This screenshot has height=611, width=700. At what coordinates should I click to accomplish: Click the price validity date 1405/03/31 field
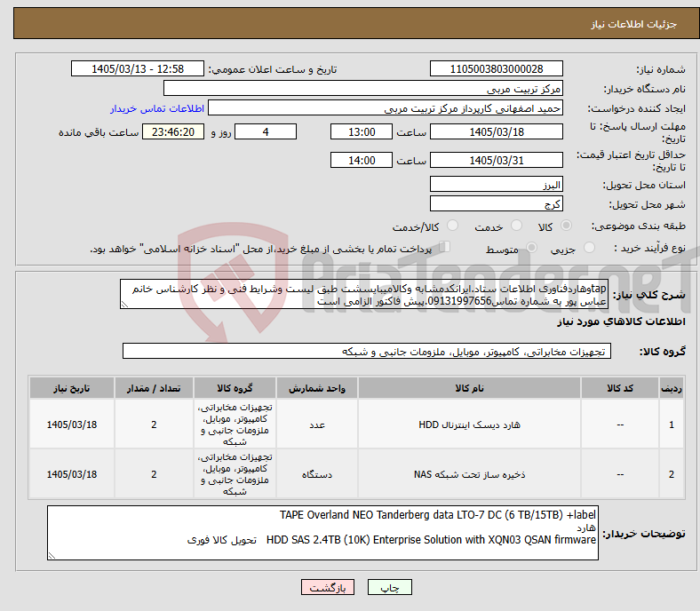pyautogui.click(x=497, y=160)
